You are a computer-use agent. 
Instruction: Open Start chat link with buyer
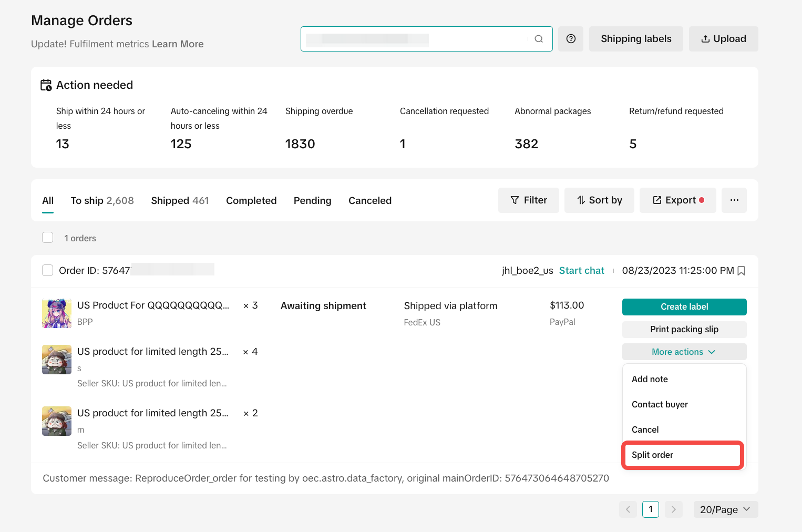(x=581, y=271)
